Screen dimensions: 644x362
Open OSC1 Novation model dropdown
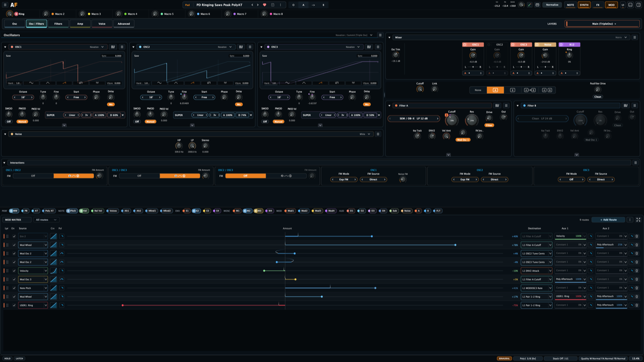[98, 47]
